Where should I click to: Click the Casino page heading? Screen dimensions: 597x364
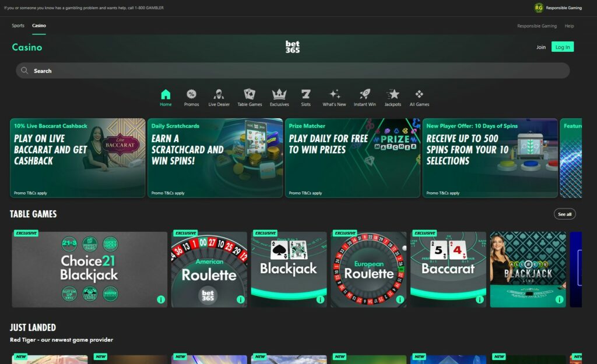27,47
